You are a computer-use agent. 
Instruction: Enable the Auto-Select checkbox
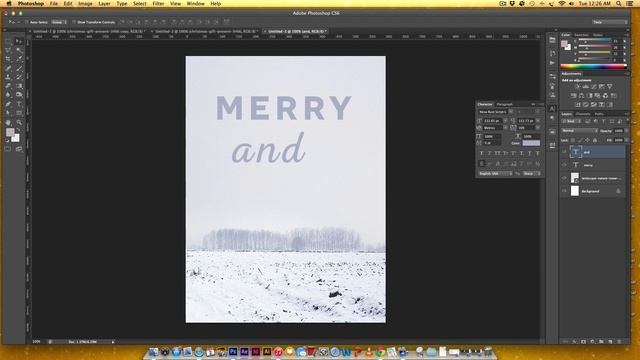tap(27, 22)
